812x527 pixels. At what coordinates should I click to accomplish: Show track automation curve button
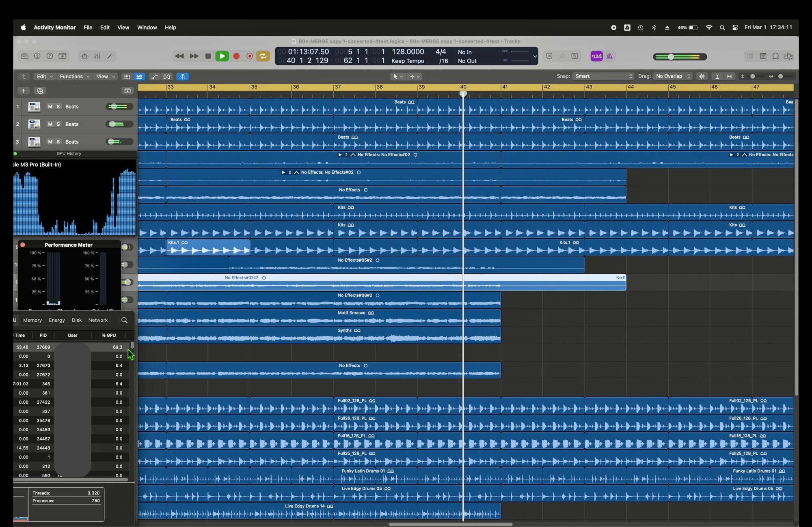(154, 77)
